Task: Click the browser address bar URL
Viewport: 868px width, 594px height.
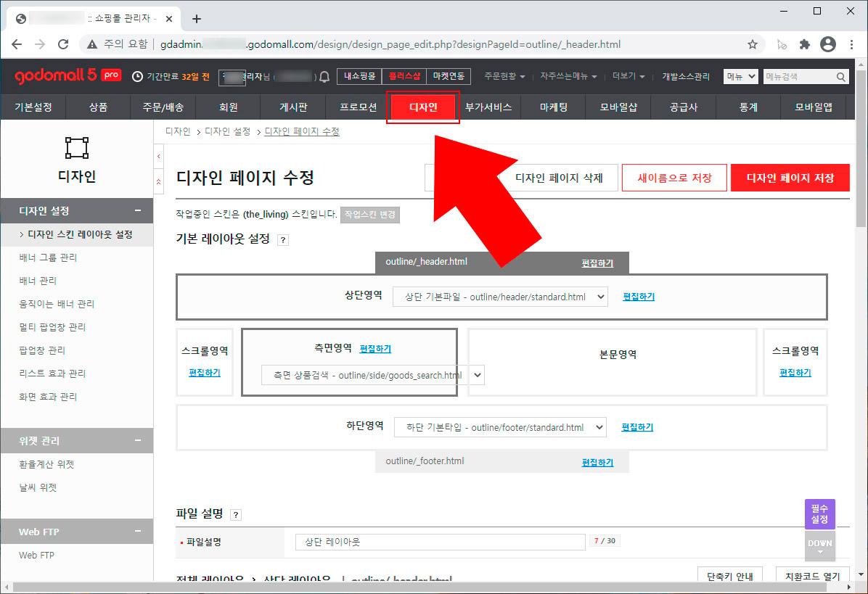Action: (x=390, y=44)
